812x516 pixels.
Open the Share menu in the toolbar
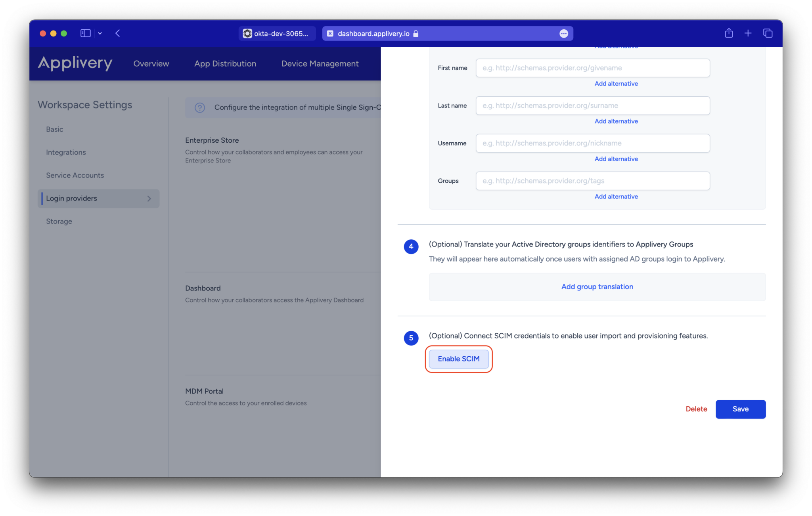728,33
